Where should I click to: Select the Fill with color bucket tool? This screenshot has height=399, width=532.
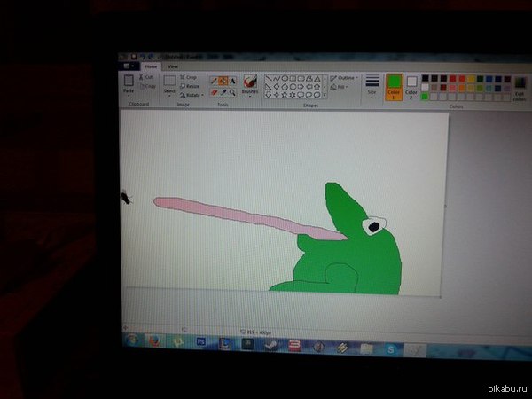(x=223, y=81)
